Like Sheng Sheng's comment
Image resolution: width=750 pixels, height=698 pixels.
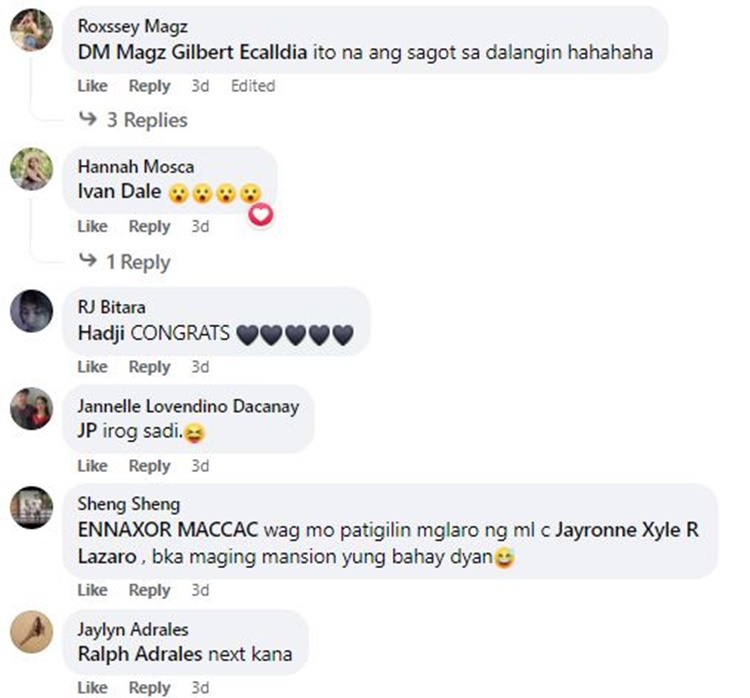pyautogui.click(x=92, y=590)
